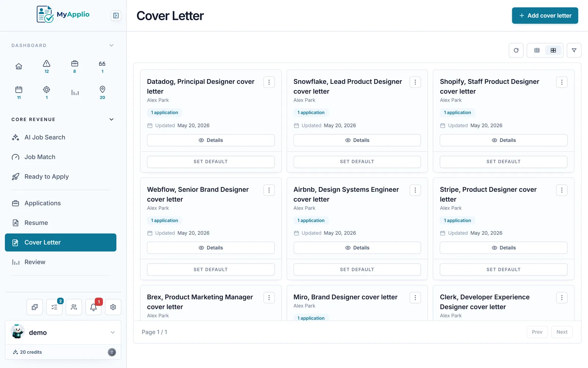Image resolution: width=588 pixels, height=368 pixels.
Task: Switch to card grid view
Action: 553,50
